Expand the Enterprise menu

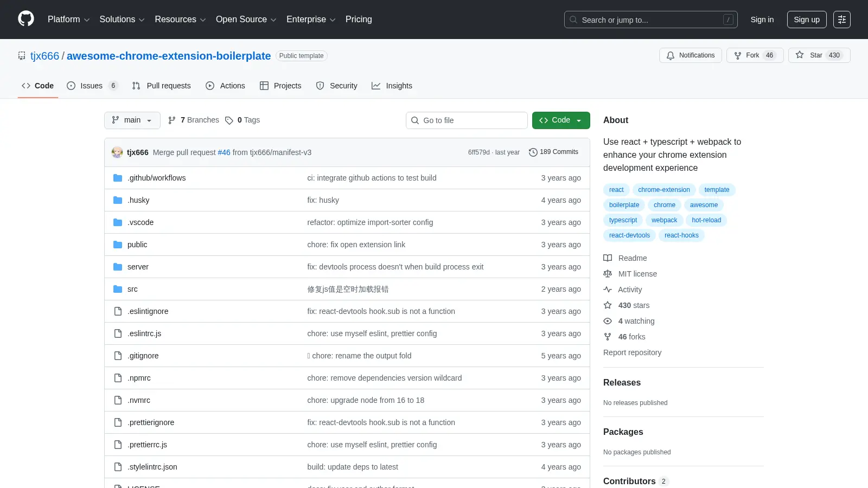(x=311, y=20)
